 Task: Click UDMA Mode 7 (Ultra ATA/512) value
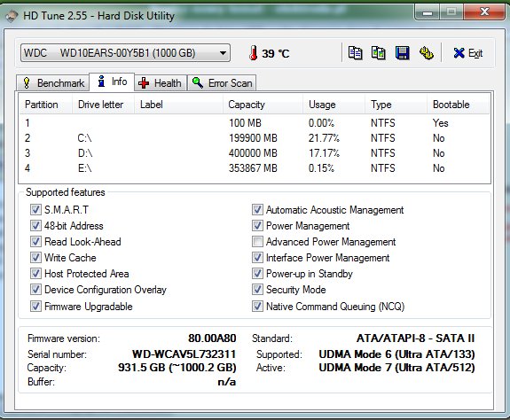(396, 368)
